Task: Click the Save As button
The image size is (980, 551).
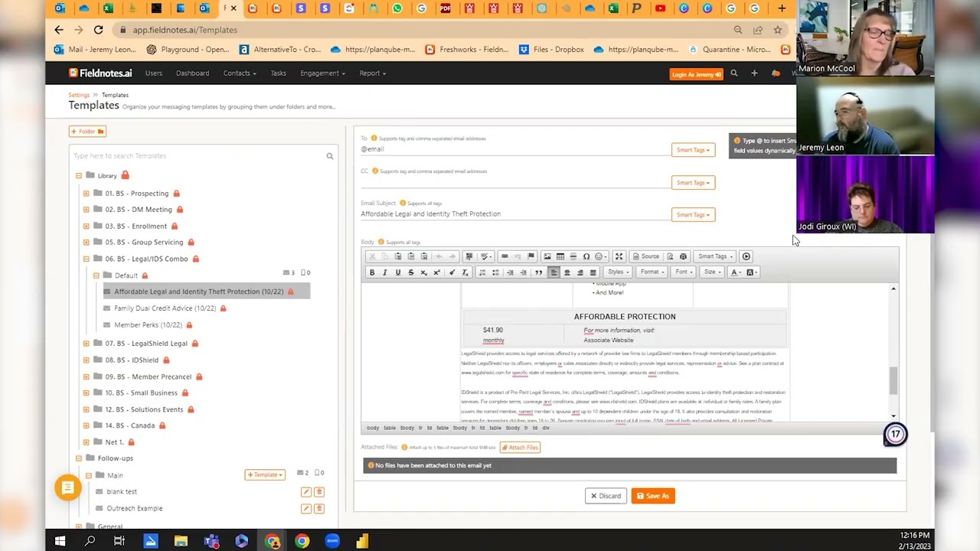Action: pyautogui.click(x=653, y=496)
